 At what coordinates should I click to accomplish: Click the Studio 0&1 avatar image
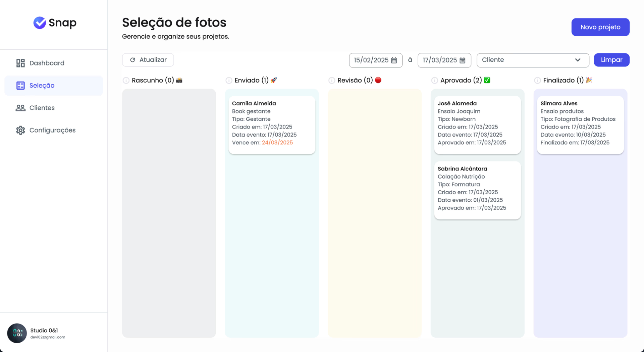pyautogui.click(x=17, y=333)
